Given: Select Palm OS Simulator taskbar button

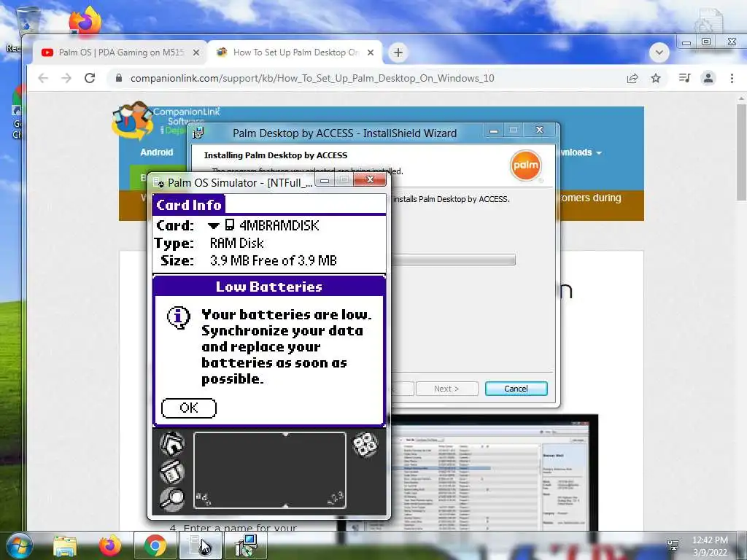Looking at the screenshot, I should tap(200, 545).
